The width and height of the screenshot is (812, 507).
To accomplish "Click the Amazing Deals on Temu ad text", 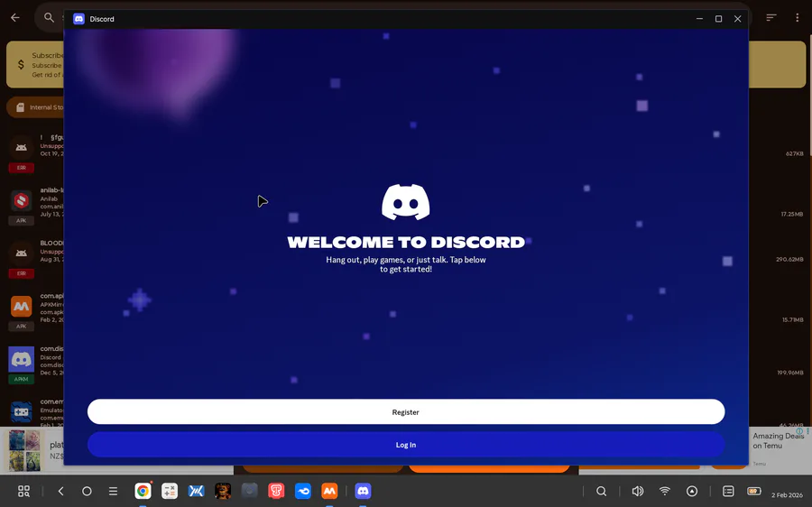I will coord(778,441).
